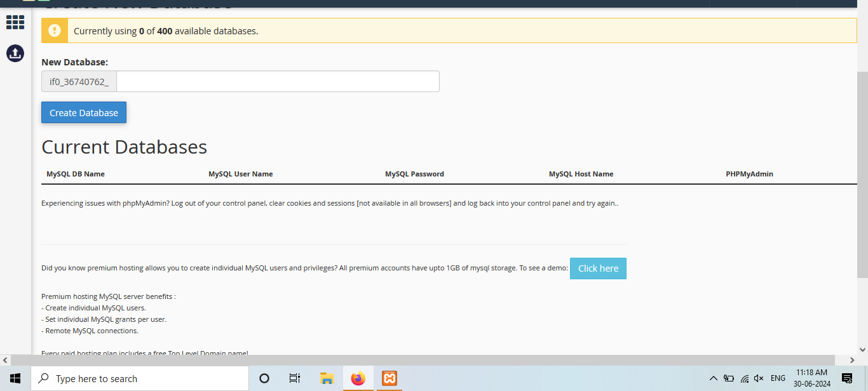
Task: Open the taskbar clock and date
Action: [x=811, y=378]
